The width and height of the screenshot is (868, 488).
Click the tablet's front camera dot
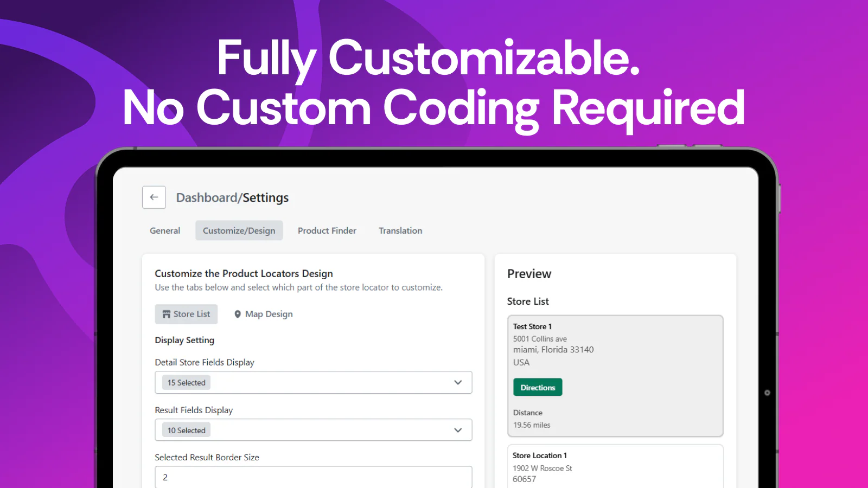(x=767, y=393)
